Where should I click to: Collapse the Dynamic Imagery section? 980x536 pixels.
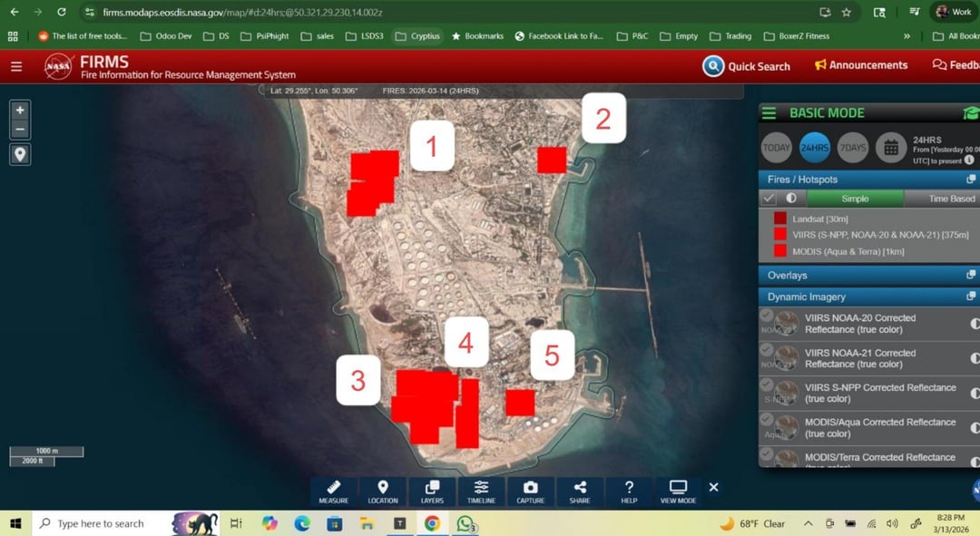[x=970, y=297]
